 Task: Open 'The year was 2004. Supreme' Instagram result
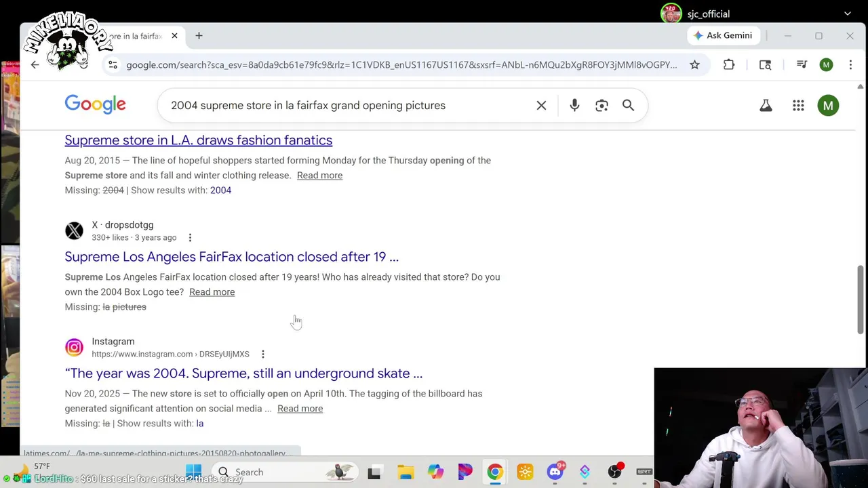click(x=243, y=373)
